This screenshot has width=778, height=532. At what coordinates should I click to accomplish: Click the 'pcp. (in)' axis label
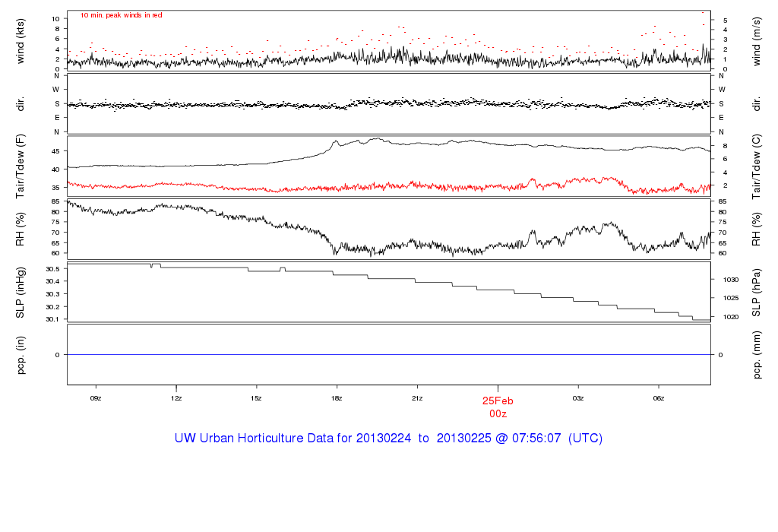point(21,355)
